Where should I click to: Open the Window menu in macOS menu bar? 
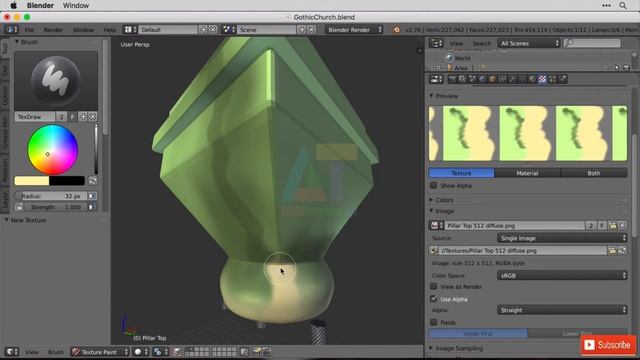pyautogui.click(x=76, y=5)
